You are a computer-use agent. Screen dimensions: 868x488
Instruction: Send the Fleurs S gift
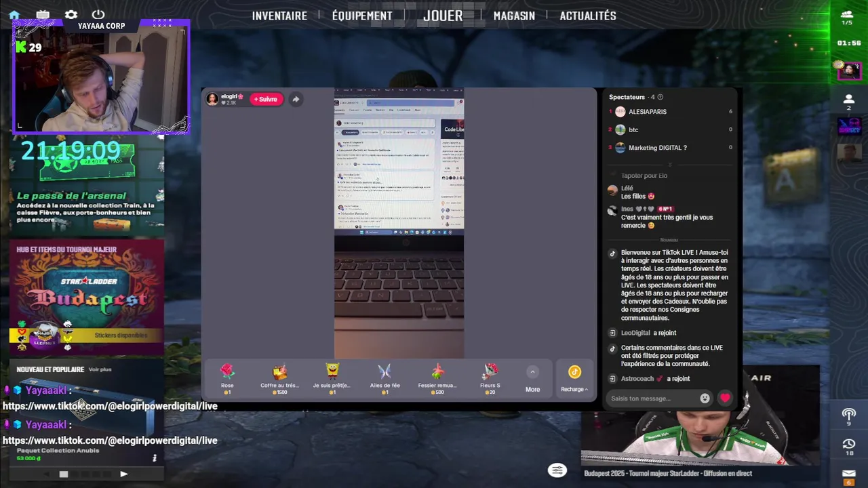pos(490,379)
